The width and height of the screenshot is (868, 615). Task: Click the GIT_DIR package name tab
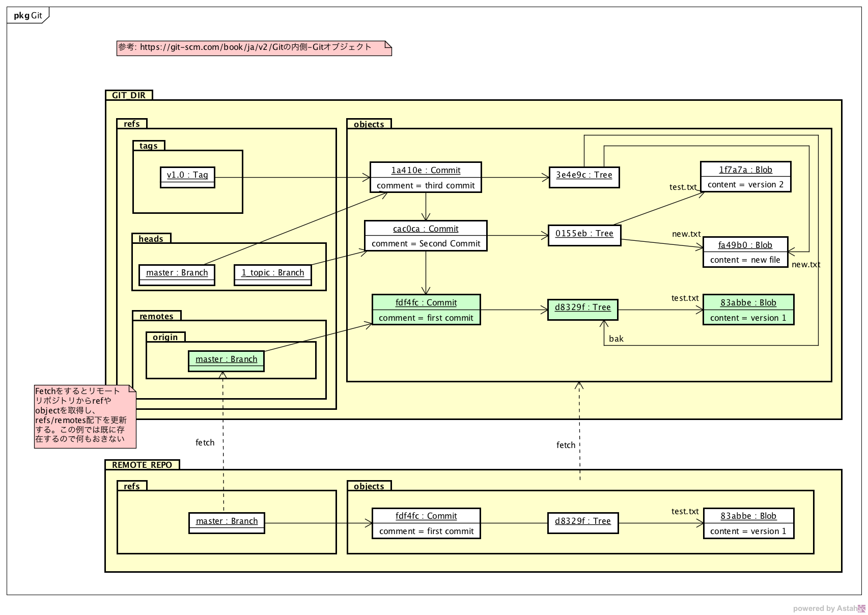(129, 95)
